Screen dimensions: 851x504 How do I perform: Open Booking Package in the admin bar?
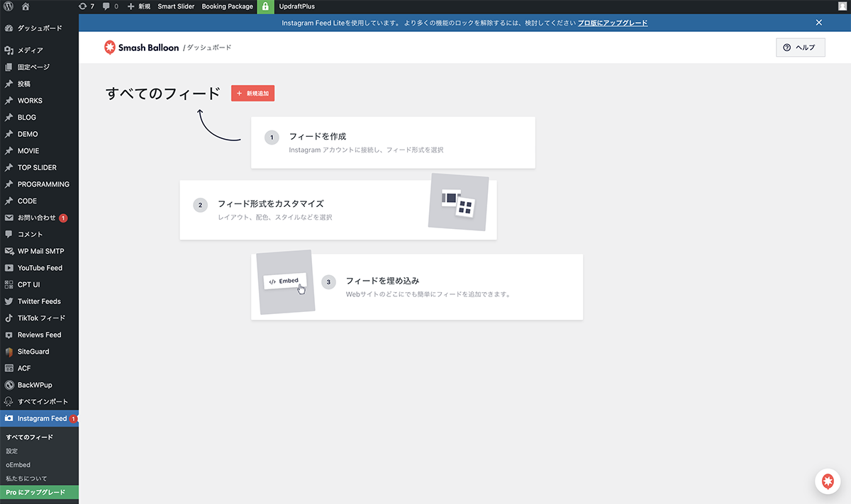(x=227, y=6)
